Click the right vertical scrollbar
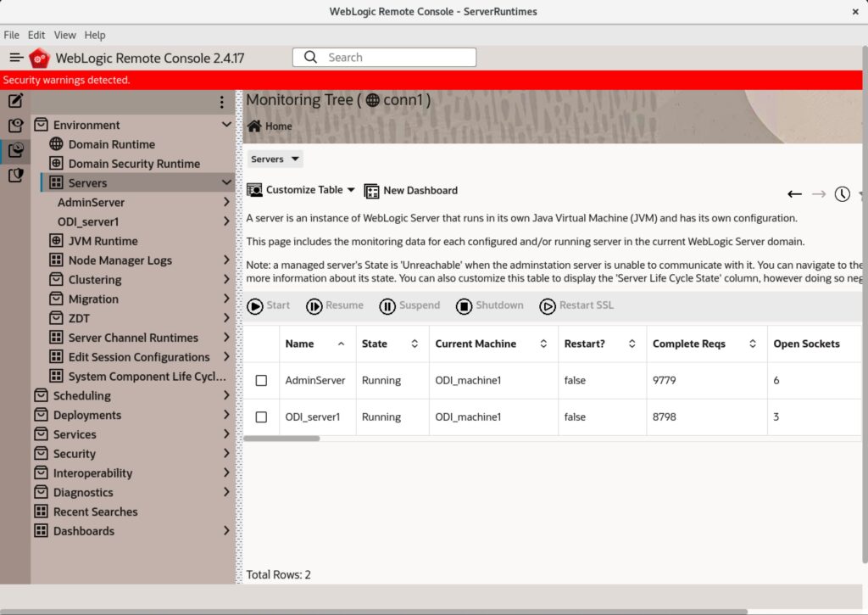868x615 pixels. coord(865,305)
